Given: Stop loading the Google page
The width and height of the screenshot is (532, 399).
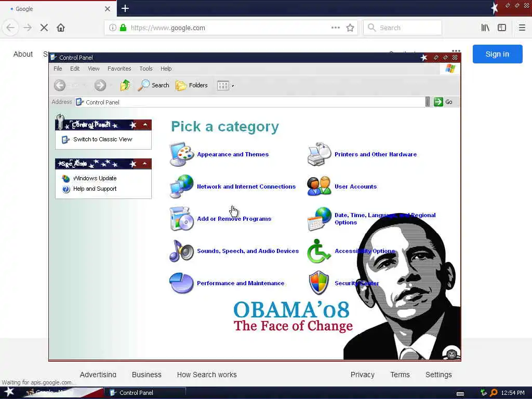Looking at the screenshot, I should pyautogui.click(x=44, y=28).
